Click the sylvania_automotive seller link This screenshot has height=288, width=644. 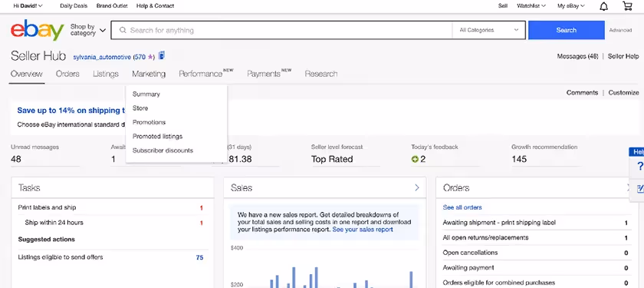[x=102, y=57]
